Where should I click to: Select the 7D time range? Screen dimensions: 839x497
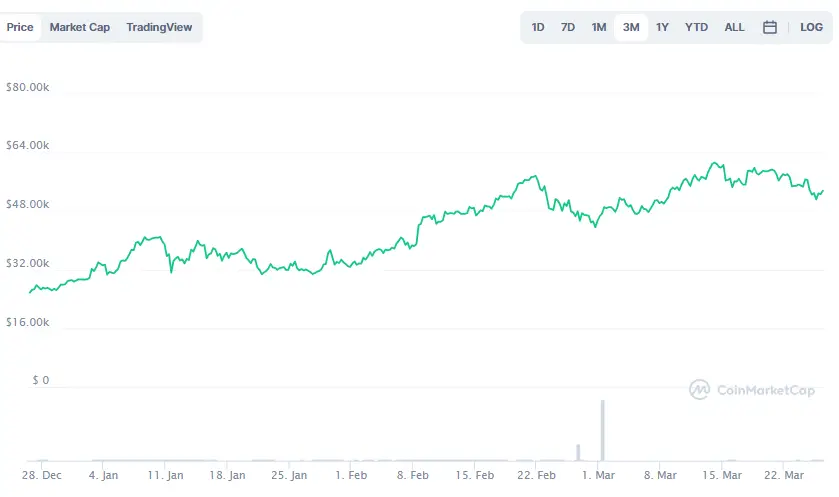(568, 27)
